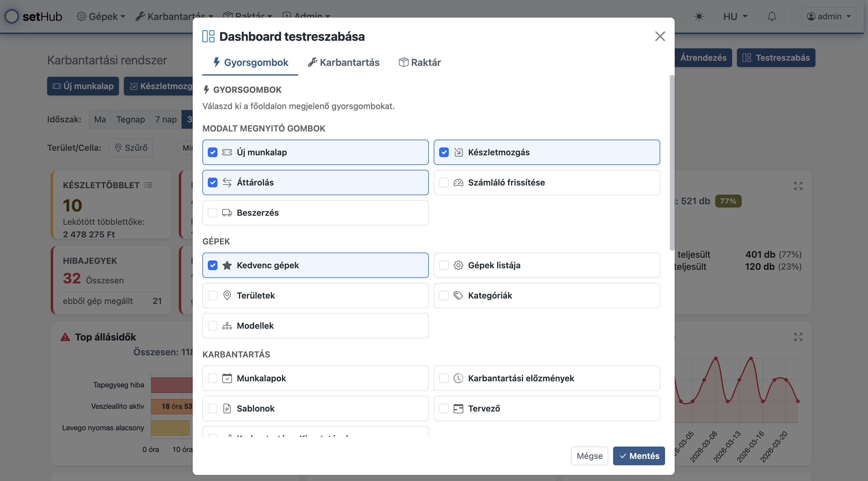Uncheck the Új munkalap checkbox

[x=213, y=152]
